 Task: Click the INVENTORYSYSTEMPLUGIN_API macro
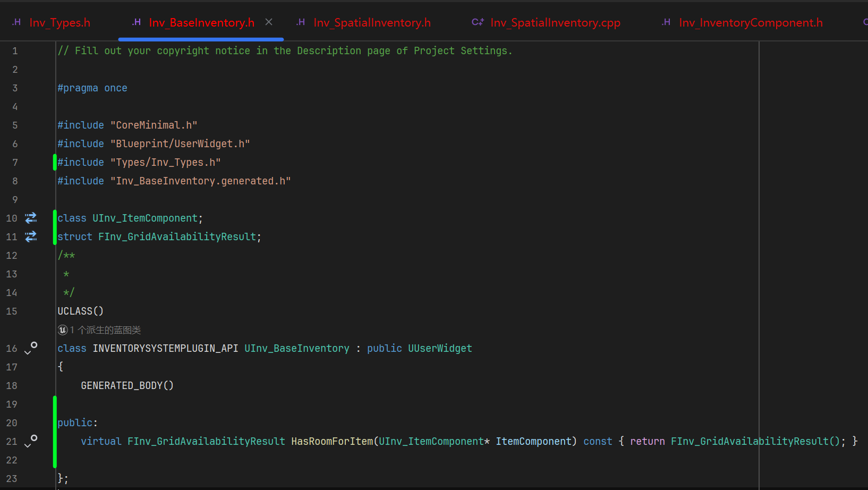pyautogui.click(x=166, y=349)
